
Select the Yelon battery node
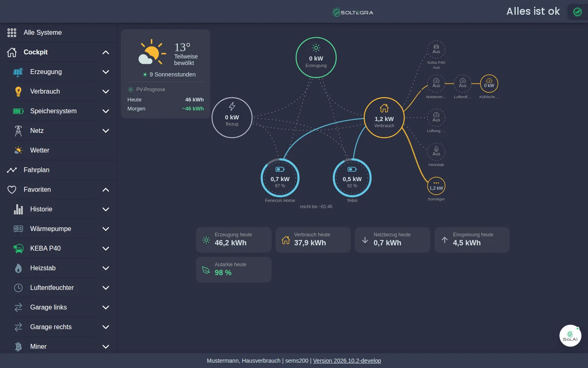[x=352, y=178]
